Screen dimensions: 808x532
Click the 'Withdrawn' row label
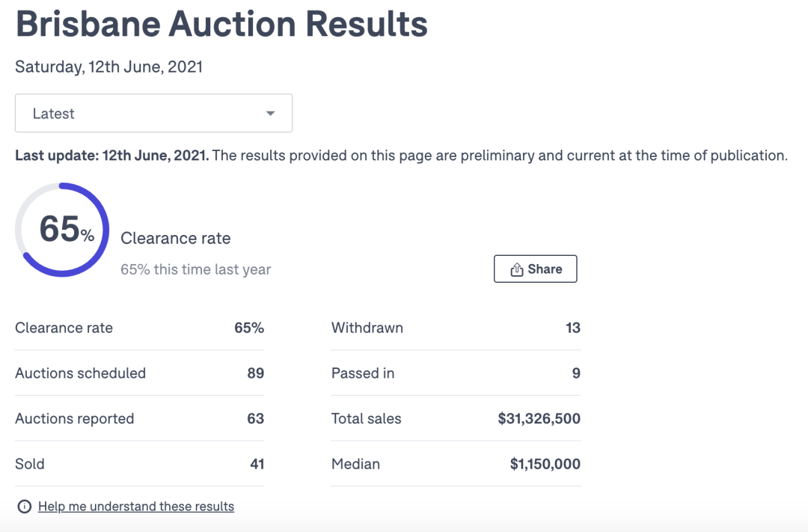367,328
